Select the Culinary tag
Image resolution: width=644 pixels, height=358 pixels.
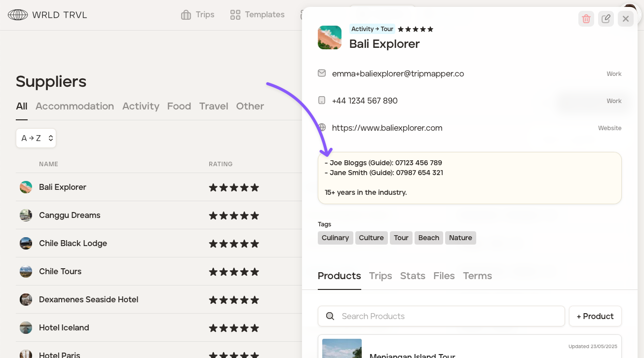(x=335, y=238)
